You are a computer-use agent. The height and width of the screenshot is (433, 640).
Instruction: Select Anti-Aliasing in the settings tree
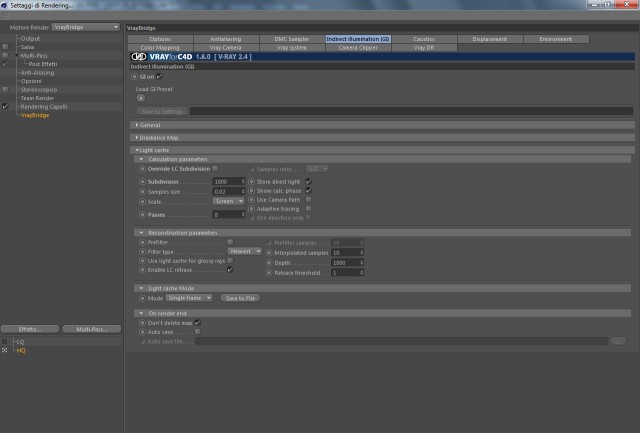(x=37, y=73)
